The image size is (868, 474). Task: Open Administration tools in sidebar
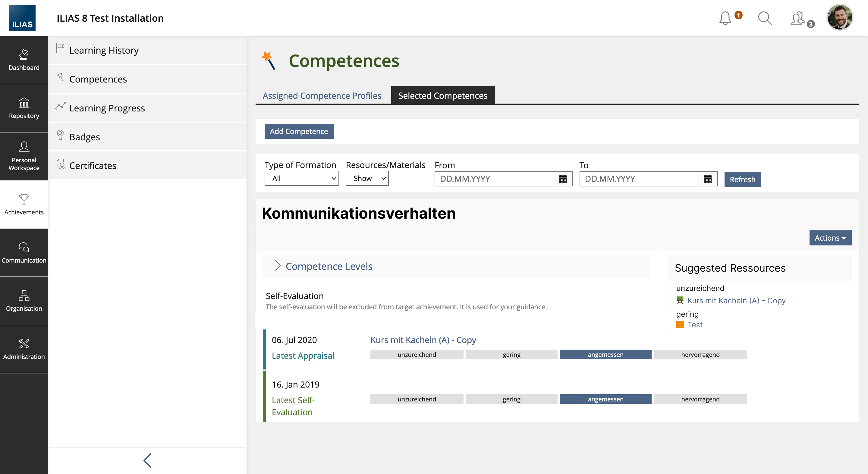coord(24,349)
